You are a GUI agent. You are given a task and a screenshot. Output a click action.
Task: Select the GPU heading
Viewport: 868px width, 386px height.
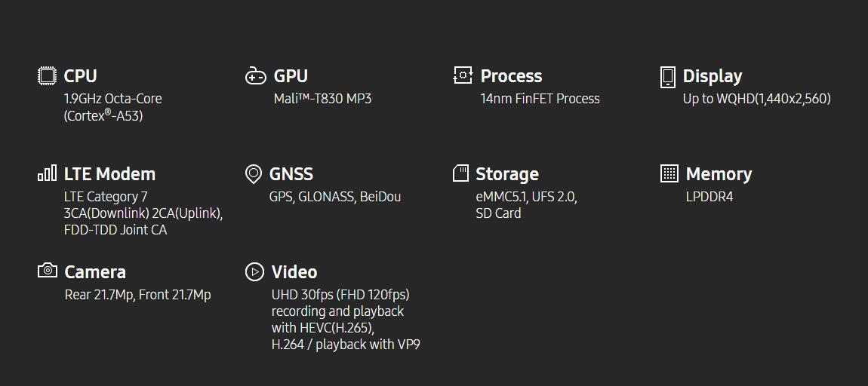point(291,75)
